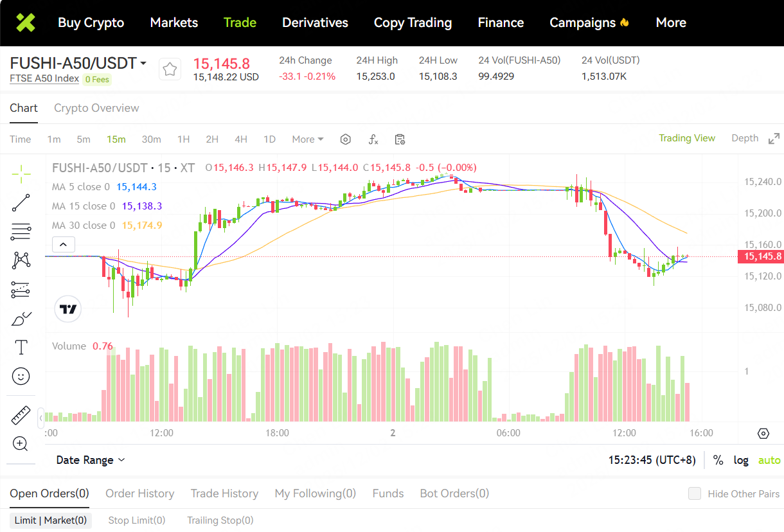
Task: Select the brush drawing tool
Action: [21, 319]
